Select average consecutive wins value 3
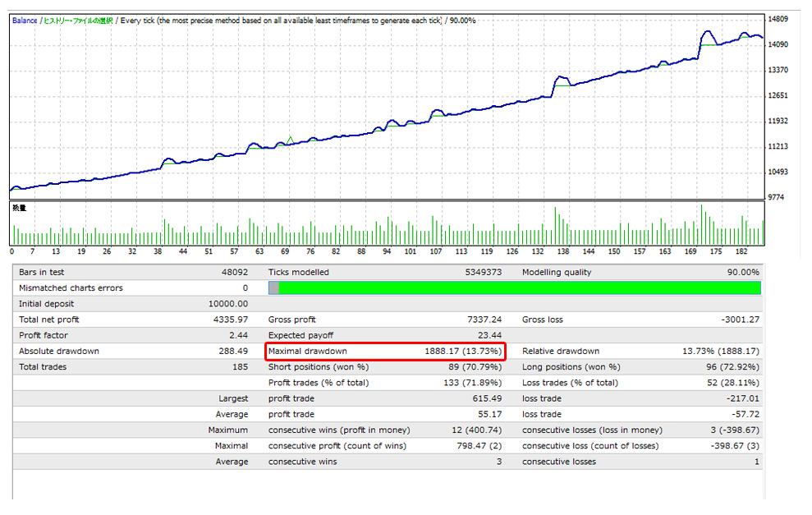 pyautogui.click(x=498, y=462)
